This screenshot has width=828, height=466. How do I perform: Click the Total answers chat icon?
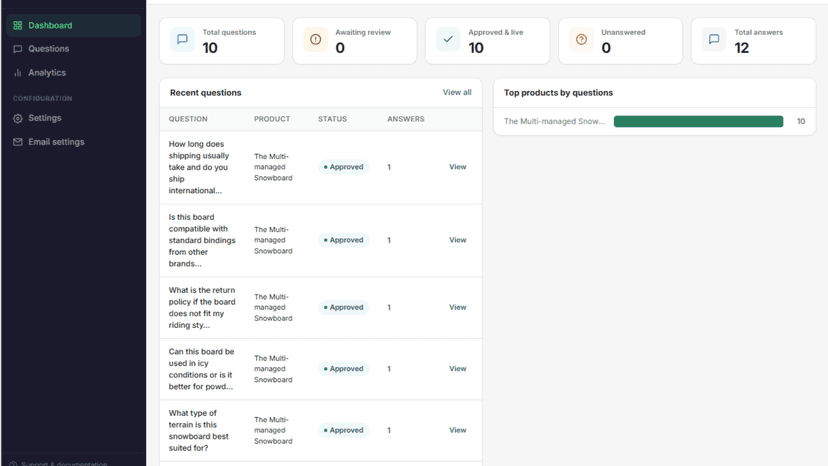714,40
